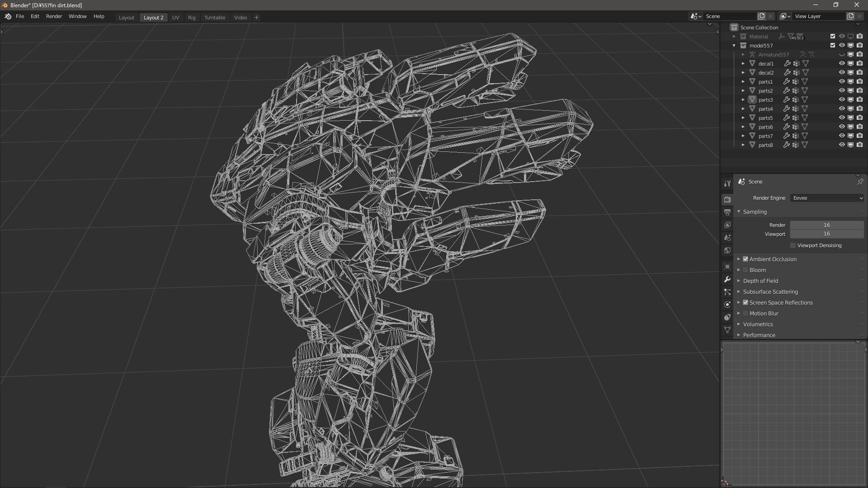Click the modifier wrench icon on parts6
Viewport: 868px width, 488px height.
(787, 127)
